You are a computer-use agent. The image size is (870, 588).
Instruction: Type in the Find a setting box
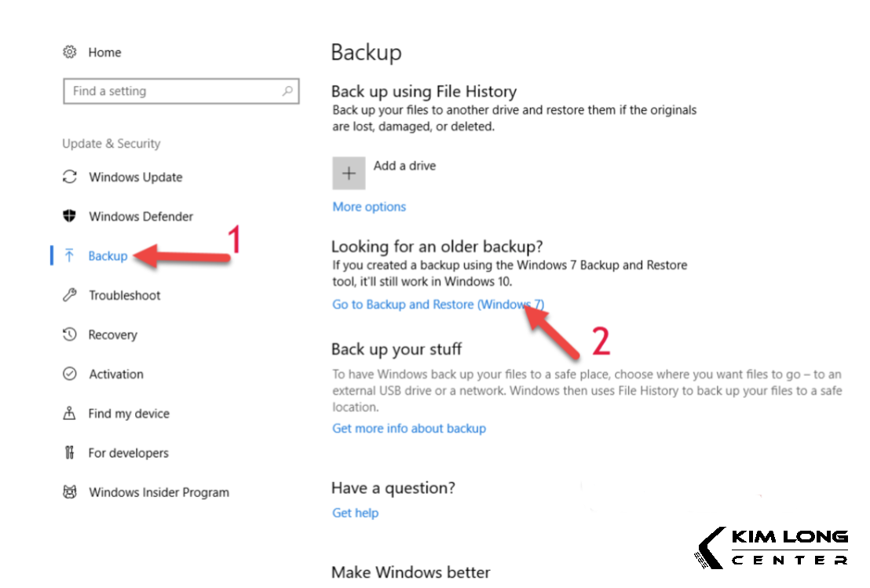tap(173, 91)
